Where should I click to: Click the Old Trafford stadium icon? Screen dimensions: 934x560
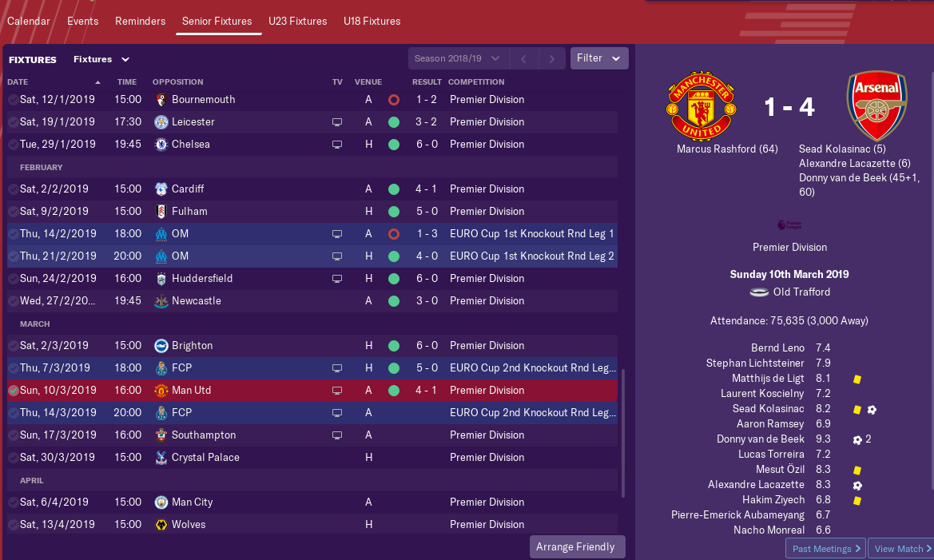(759, 292)
